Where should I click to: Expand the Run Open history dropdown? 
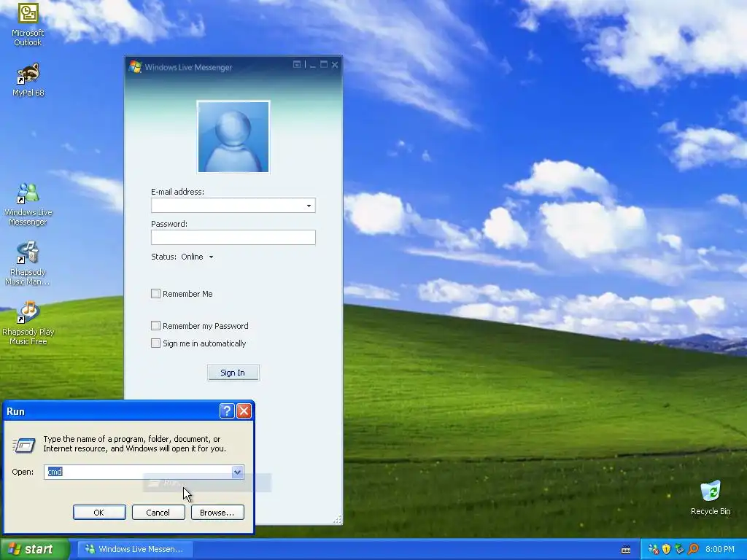(x=237, y=472)
